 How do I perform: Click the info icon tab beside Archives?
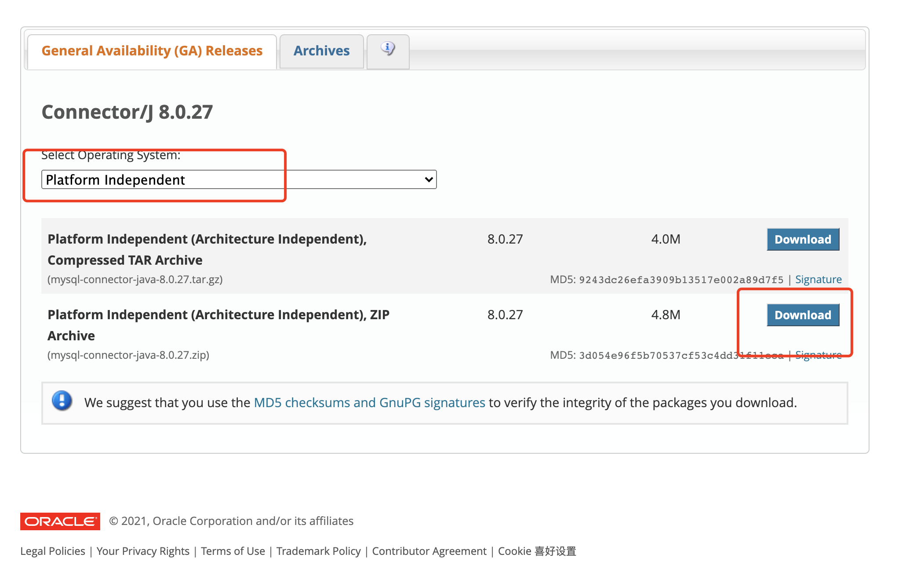[x=387, y=48]
